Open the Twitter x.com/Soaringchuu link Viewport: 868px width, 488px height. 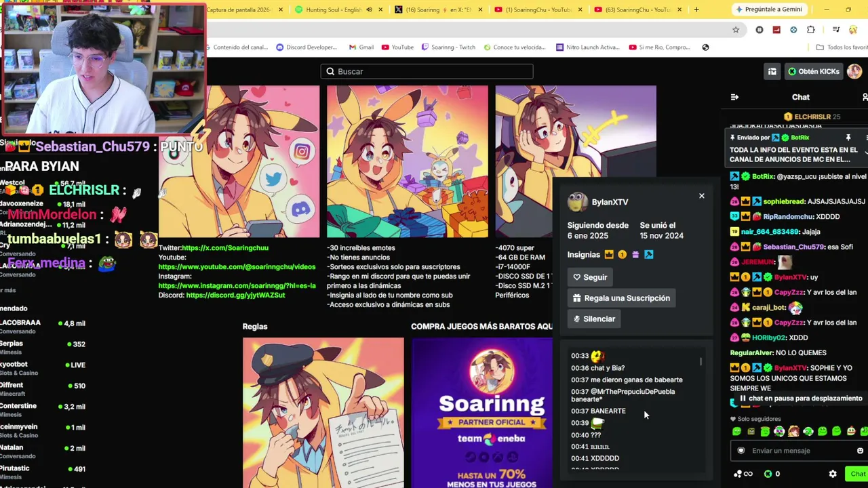click(224, 248)
